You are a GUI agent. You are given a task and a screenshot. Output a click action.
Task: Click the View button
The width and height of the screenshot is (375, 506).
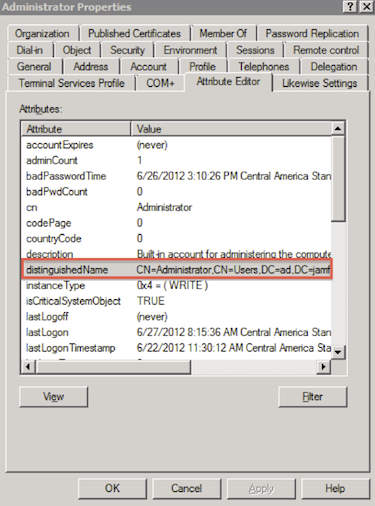click(53, 397)
